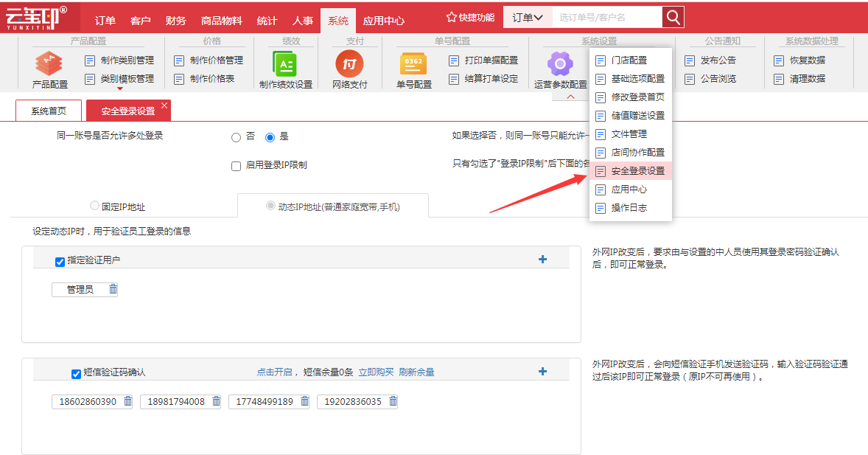Image resolution: width=868 pixels, height=455 pixels.
Task: Click the 立即购买 SMS purchase link
Action: click(x=376, y=372)
